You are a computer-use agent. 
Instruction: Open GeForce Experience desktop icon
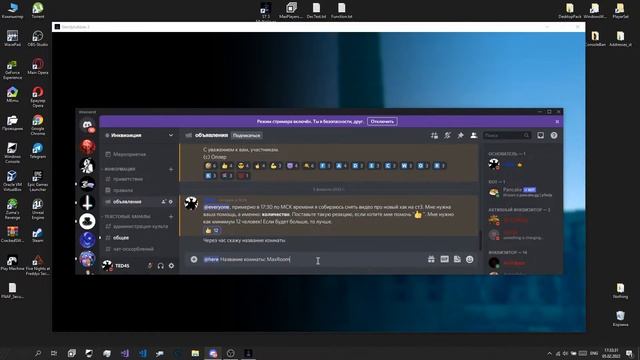pos(12,69)
